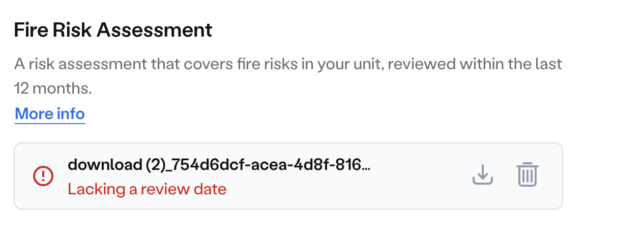This screenshot has height=233, width=644.
Task: Delete the uploaded file with trash icon
Action: [528, 175]
